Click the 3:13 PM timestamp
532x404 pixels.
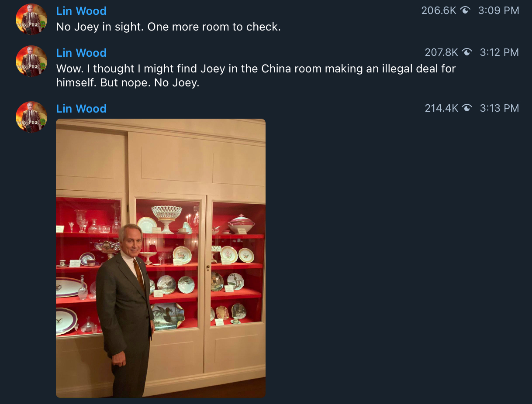[x=500, y=109]
